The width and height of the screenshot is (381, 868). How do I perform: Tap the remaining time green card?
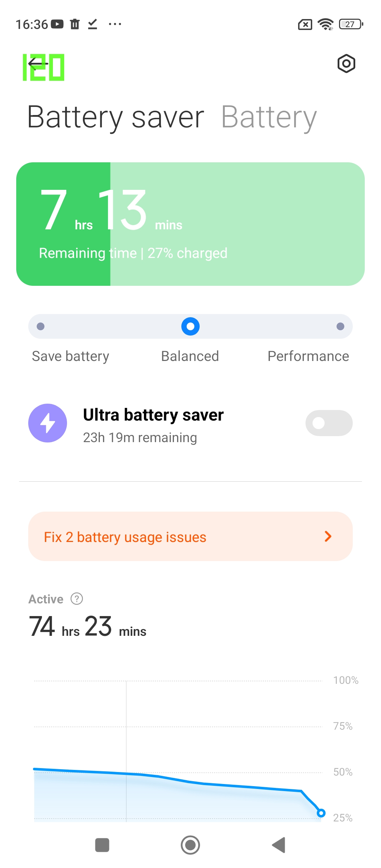(190, 224)
